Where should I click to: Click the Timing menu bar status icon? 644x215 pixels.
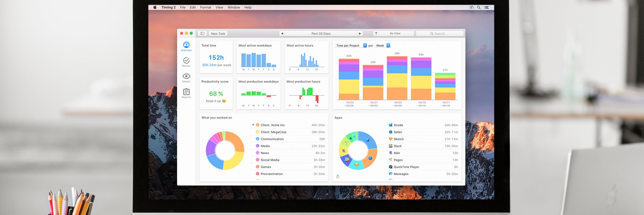471,7
